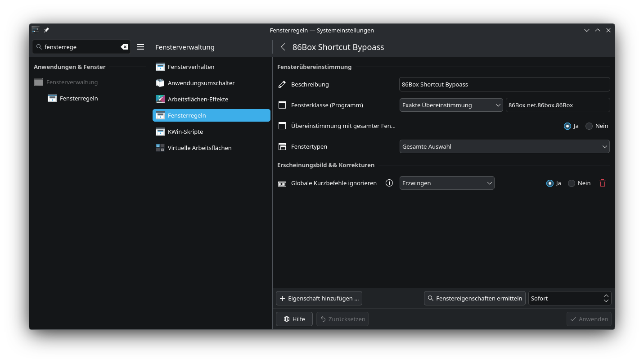This screenshot has width=644, height=364.
Task: Select Fensterverwaltung in the search results sidebar
Action: click(x=90, y=82)
